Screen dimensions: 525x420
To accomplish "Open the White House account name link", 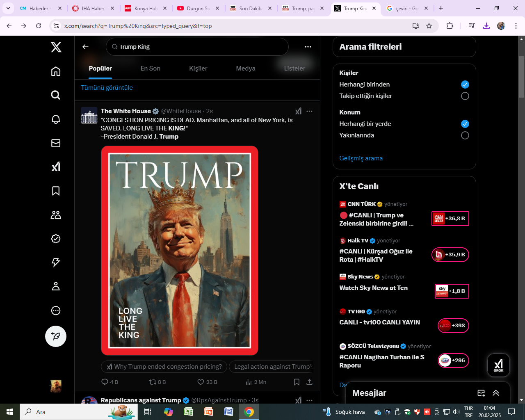I will pos(126,111).
